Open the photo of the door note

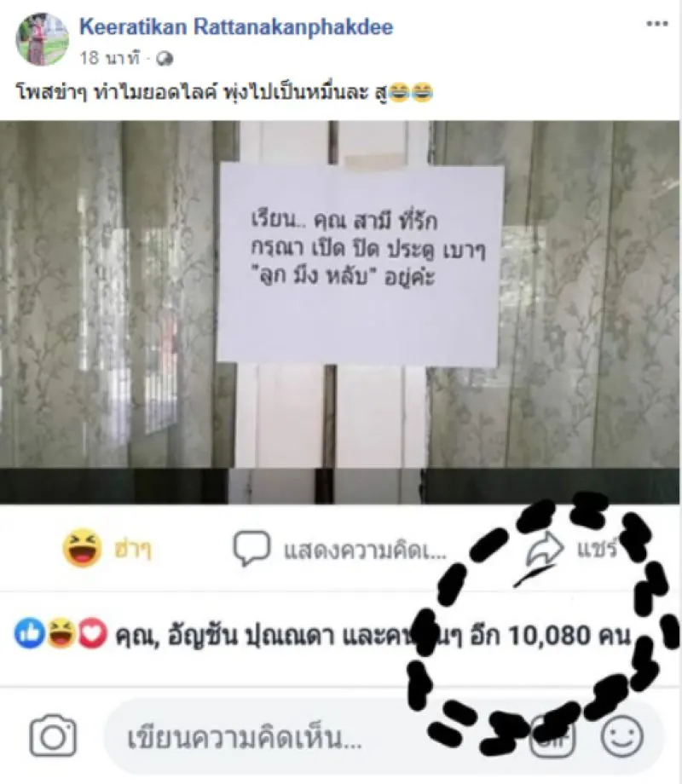[x=340, y=312]
